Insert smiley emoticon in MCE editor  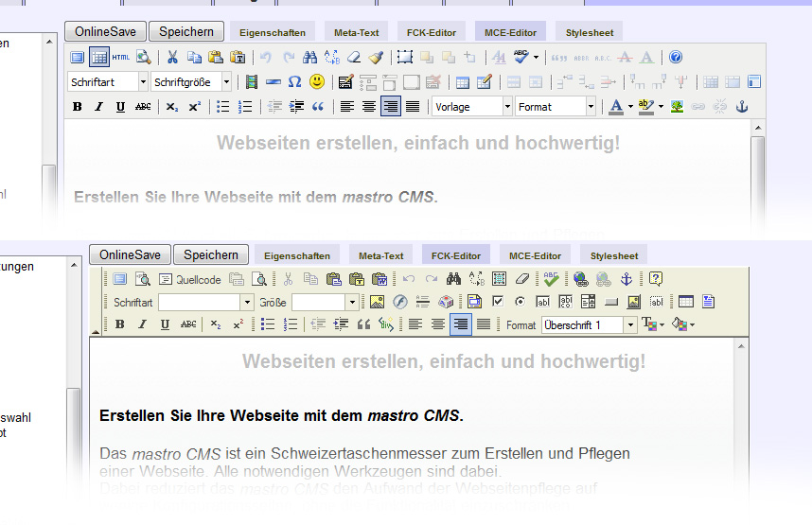(x=317, y=81)
